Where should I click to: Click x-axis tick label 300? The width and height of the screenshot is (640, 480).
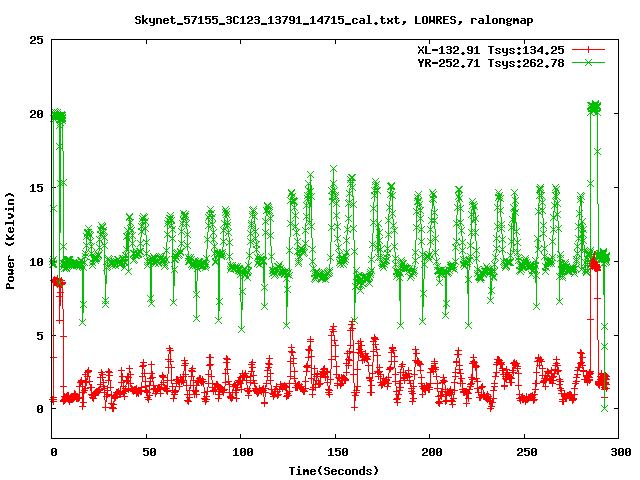621,452
